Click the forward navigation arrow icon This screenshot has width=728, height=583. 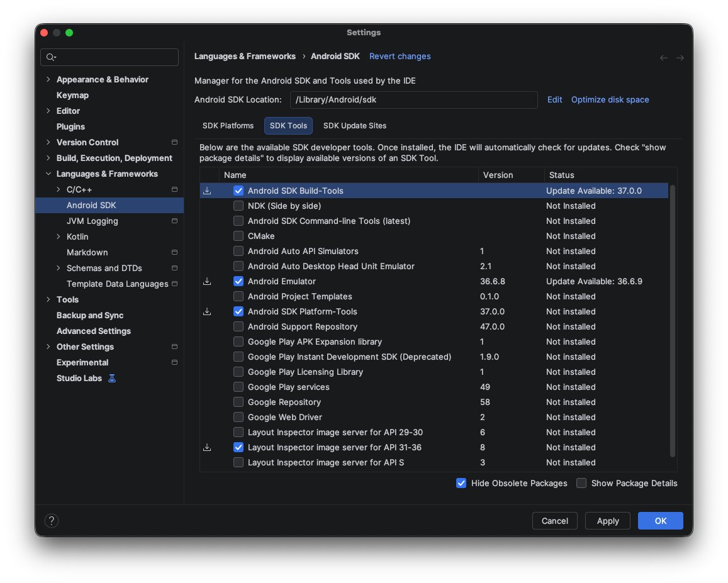click(x=680, y=58)
